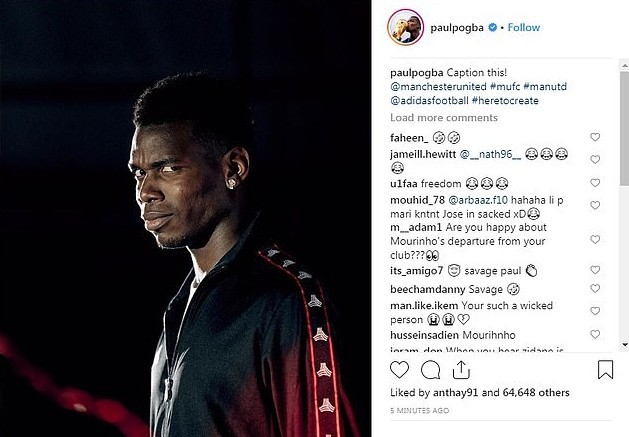The width and height of the screenshot is (629, 437).
Task: Like m__adam1's comment about Mourinho
Action: click(x=595, y=239)
